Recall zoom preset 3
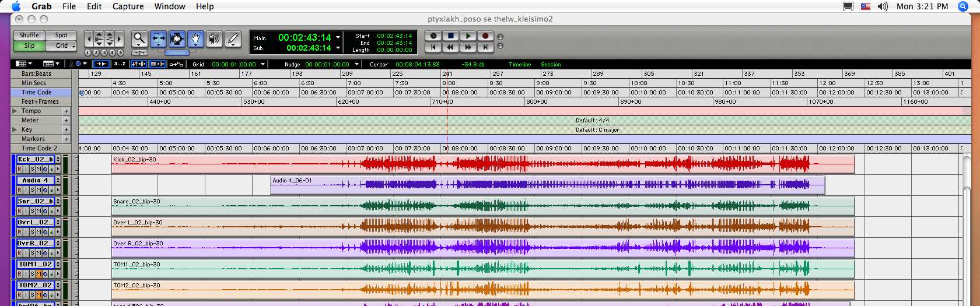 tap(104, 53)
